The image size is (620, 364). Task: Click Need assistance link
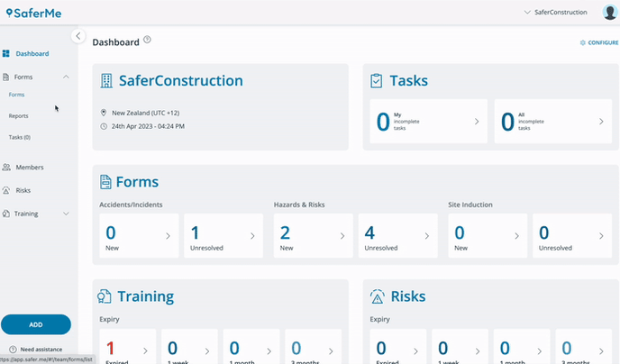[41, 350]
